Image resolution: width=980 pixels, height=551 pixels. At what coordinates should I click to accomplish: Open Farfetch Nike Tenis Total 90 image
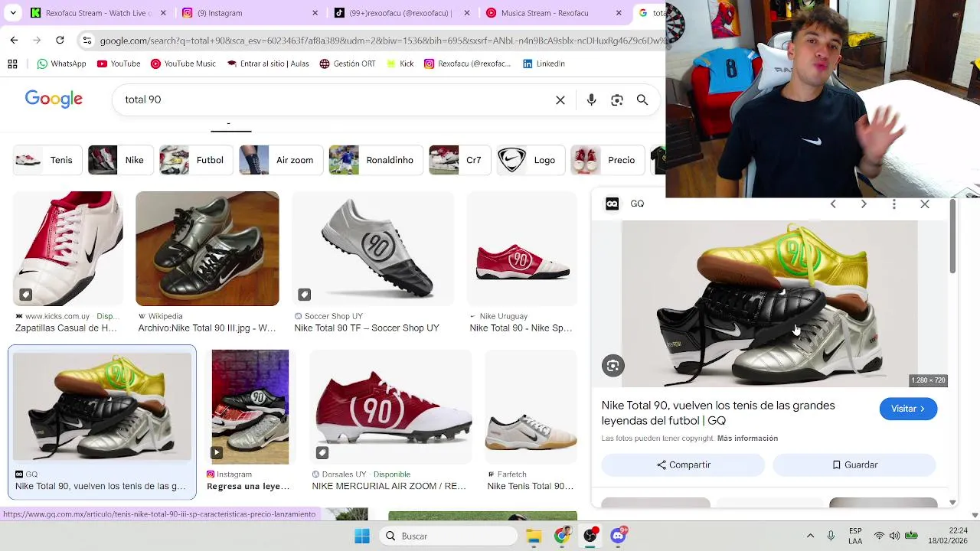click(531, 406)
